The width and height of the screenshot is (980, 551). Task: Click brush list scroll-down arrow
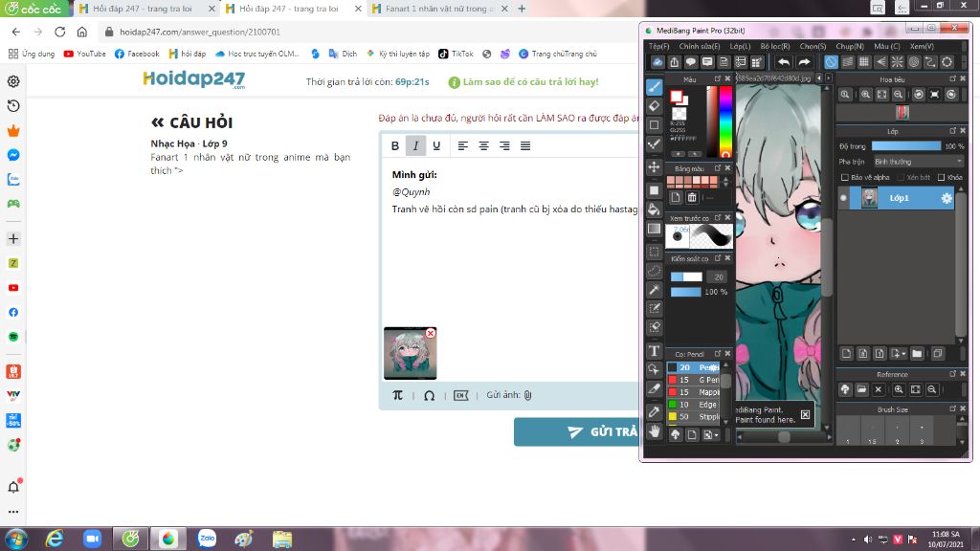[726, 422]
